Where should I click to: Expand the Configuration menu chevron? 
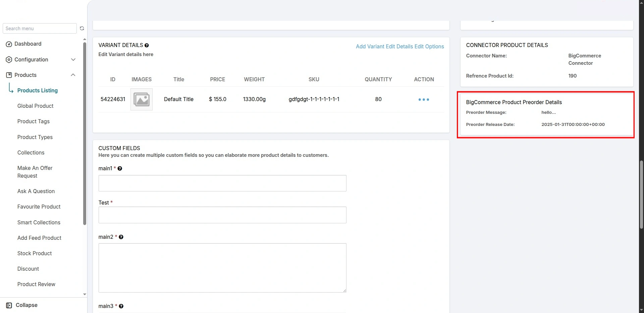pos(73,60)
